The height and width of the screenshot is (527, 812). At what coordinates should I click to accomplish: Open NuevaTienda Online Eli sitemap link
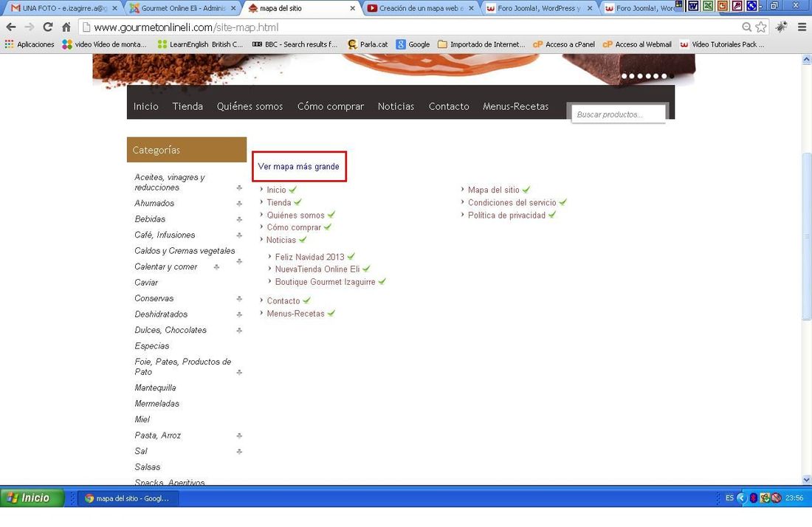point(317,269)
